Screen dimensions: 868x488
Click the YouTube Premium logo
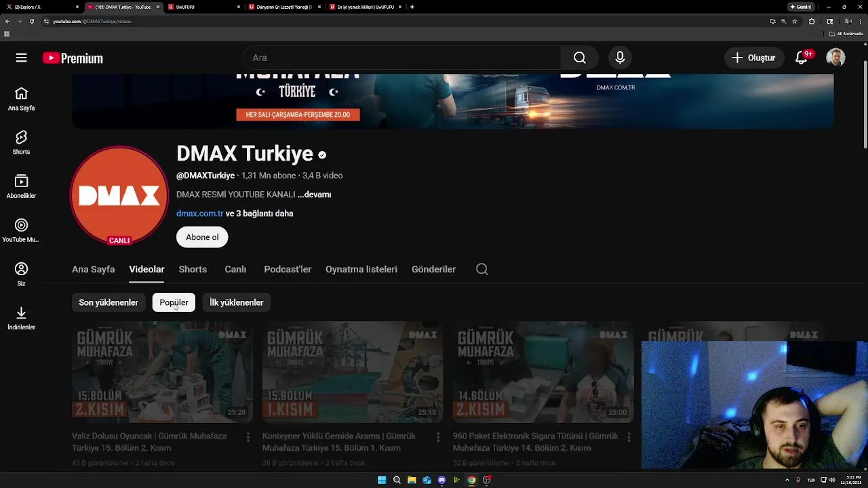73,58
